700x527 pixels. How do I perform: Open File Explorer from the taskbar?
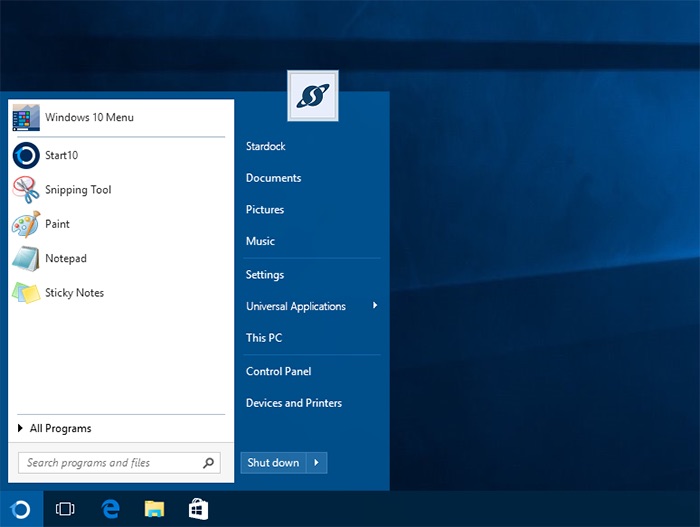coord(154,509)
